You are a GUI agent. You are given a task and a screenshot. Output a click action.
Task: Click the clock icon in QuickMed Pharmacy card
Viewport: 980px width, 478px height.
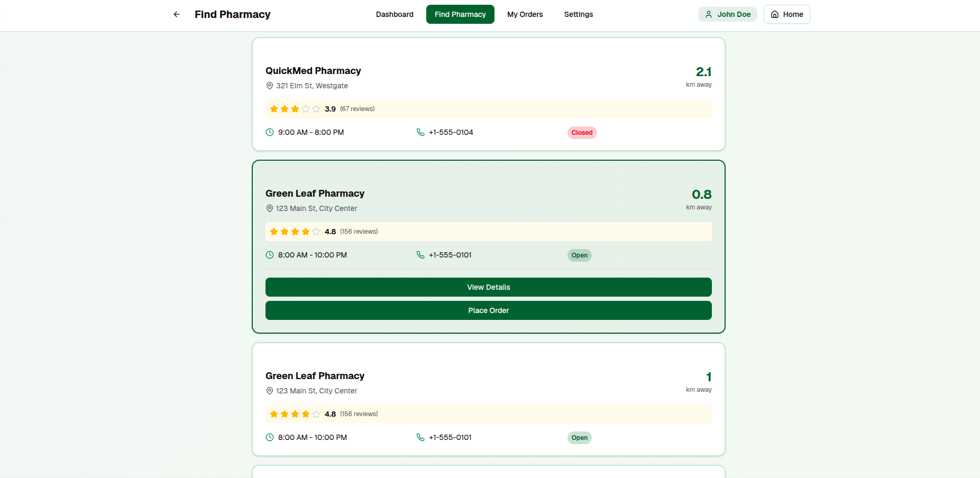[270, 132]
